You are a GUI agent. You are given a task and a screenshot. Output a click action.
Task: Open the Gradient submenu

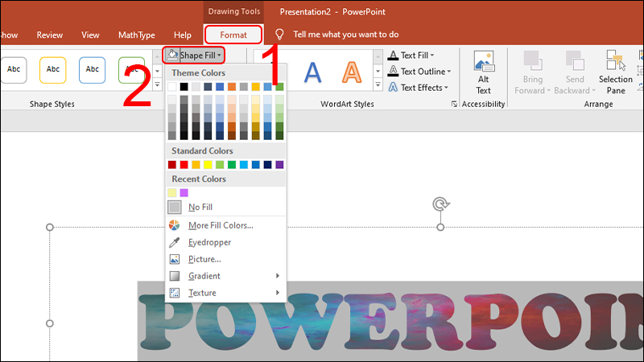(x=225, y=276)
